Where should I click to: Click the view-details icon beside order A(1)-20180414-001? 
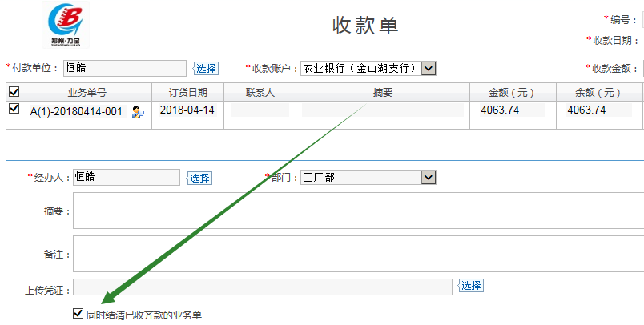click(138, 112)
